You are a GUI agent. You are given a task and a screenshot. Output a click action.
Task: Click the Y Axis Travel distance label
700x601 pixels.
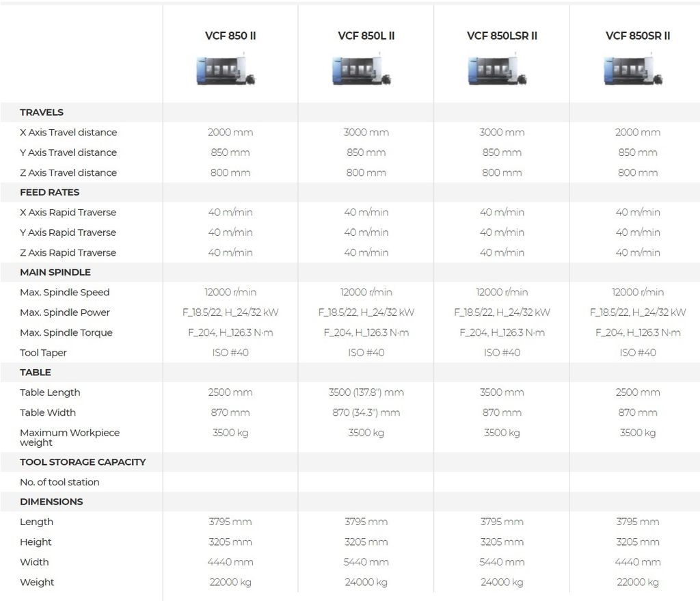coord(68,152)
